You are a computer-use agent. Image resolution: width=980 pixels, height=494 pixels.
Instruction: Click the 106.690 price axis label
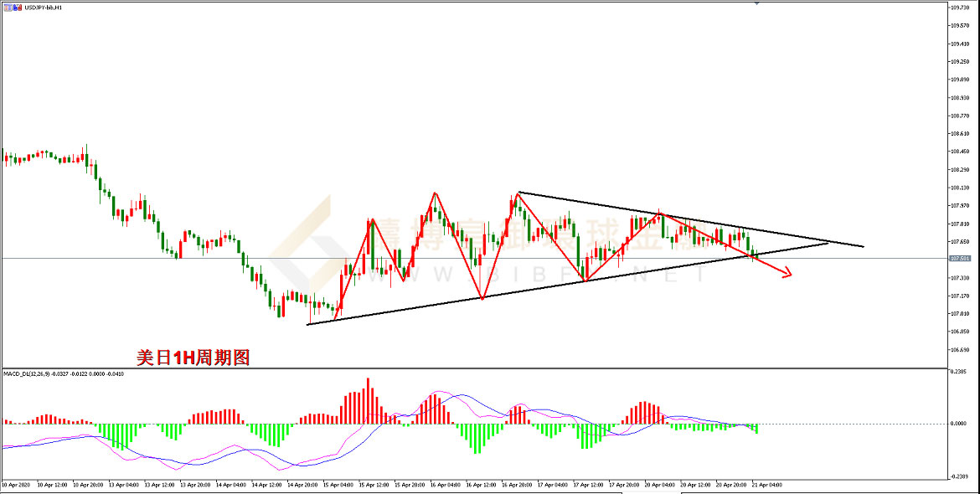tap(960, 350)
